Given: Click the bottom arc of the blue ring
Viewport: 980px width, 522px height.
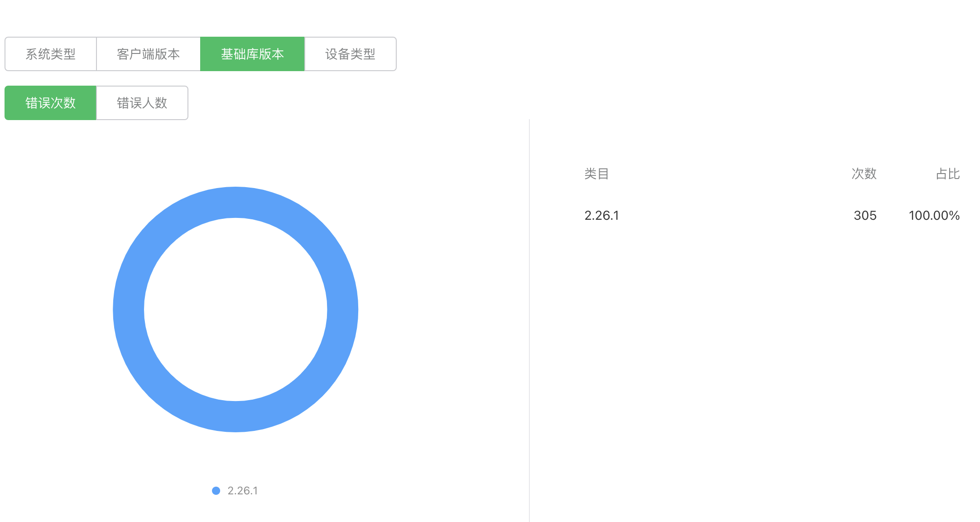Looking at the screenshot, I should point(235,416).
